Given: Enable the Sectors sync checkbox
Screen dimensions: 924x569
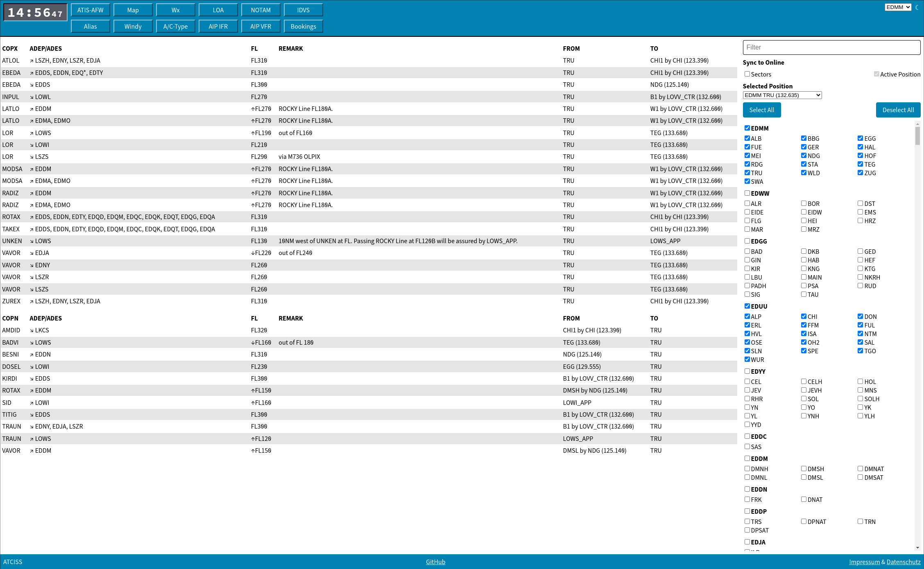Looking at the screenshot, I should point(747,74).
